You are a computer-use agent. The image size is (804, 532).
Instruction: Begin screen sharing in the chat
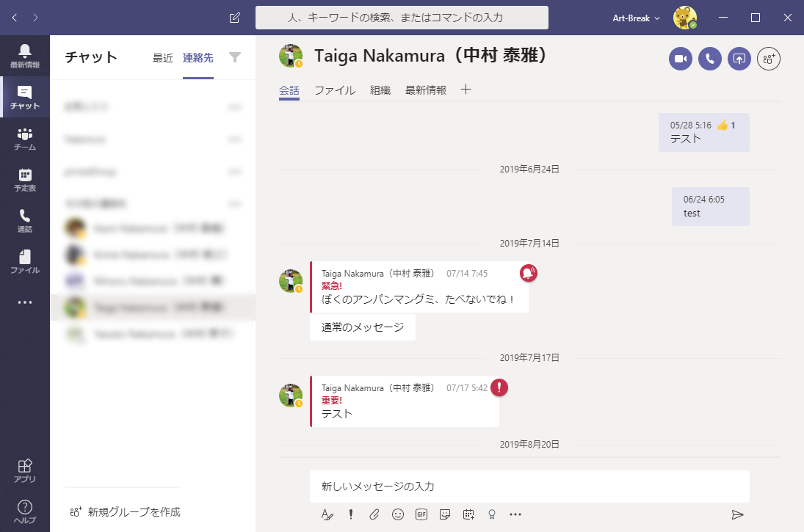739,59
